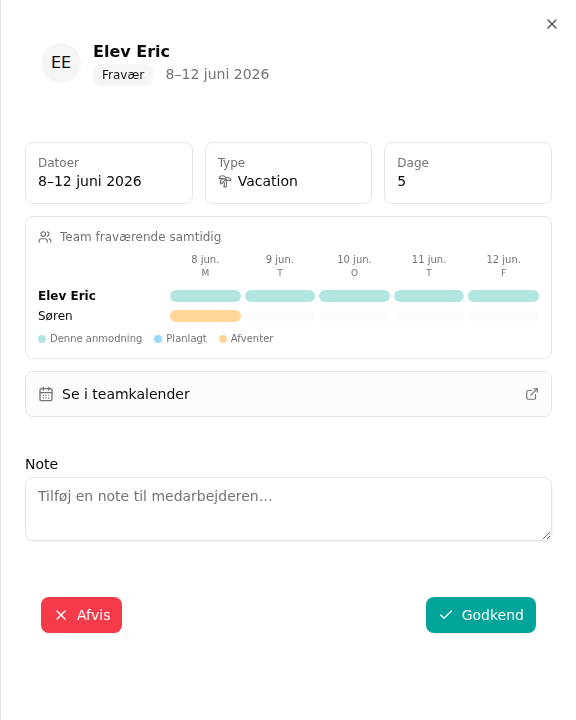576x720 pixels.
Task: Click the Afventer orange legend dot
Action: (x=223, y=339)
